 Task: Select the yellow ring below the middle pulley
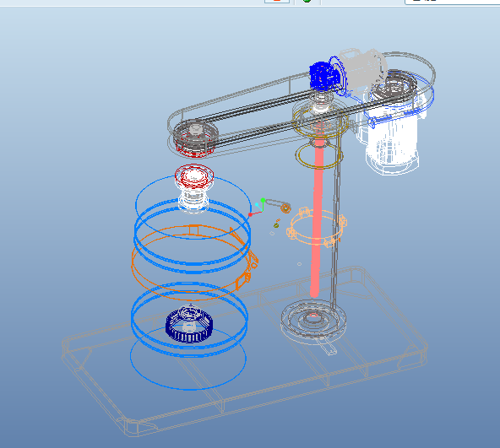(319, 156)
